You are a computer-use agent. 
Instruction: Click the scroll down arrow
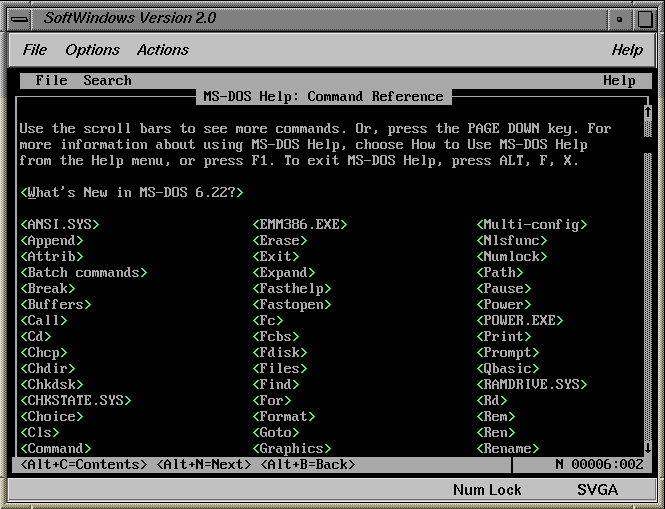(x=648, y=448)
